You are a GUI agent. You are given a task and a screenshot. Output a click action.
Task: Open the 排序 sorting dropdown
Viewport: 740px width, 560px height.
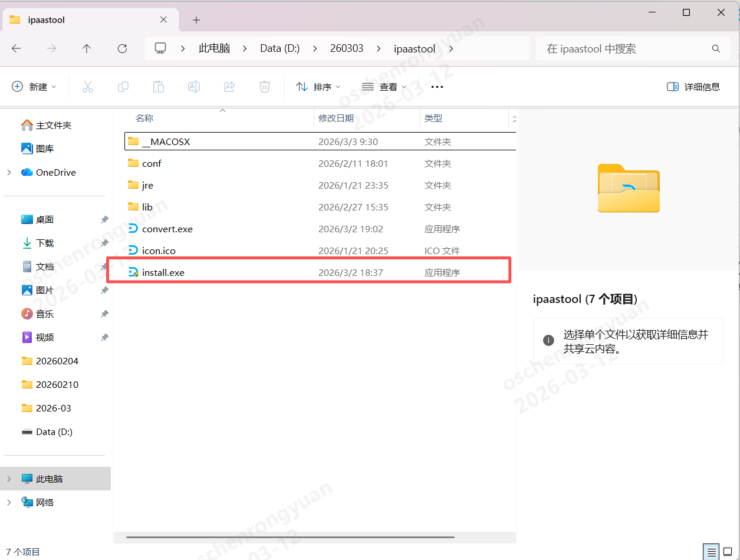pos(318,86)
